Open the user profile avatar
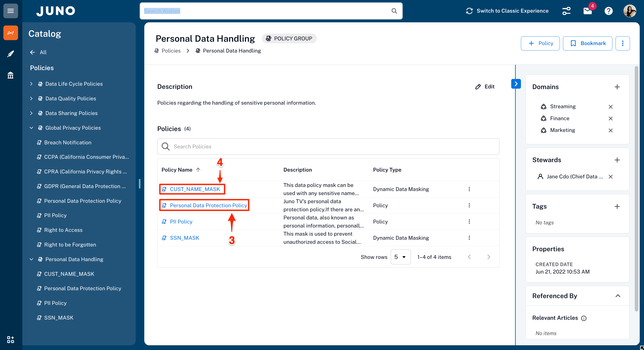The height and width of the screenshot is (350, 644). click(629, 11)
